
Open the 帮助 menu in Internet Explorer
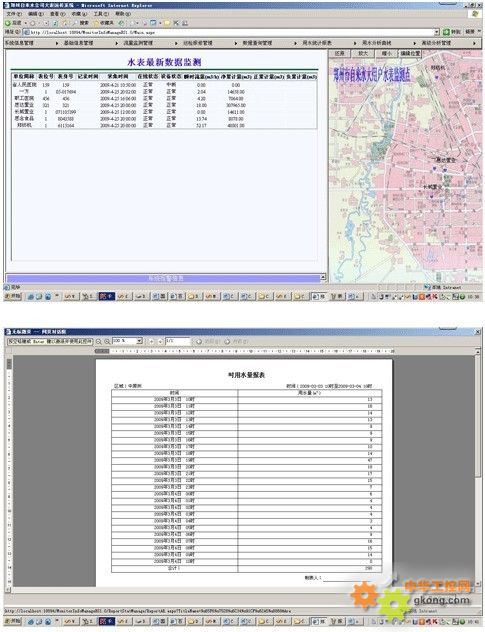(x=123, y=14)
